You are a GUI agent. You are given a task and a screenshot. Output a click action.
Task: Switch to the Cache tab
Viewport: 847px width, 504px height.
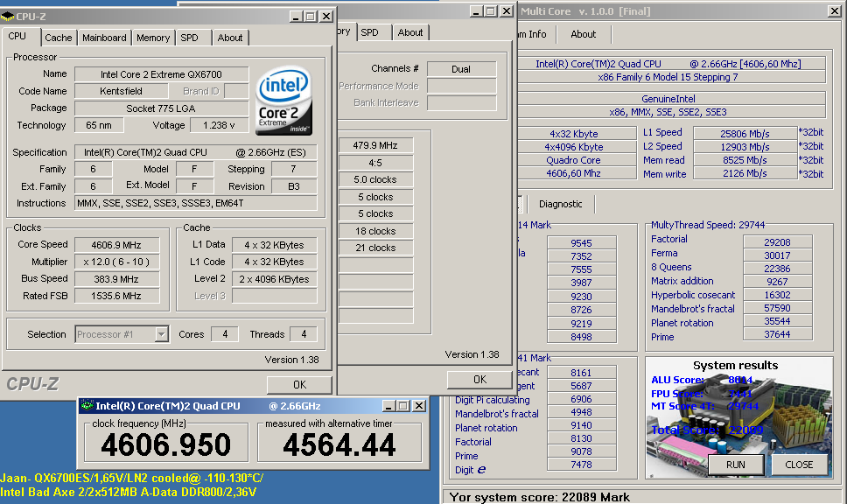click(x=59, y=38)
